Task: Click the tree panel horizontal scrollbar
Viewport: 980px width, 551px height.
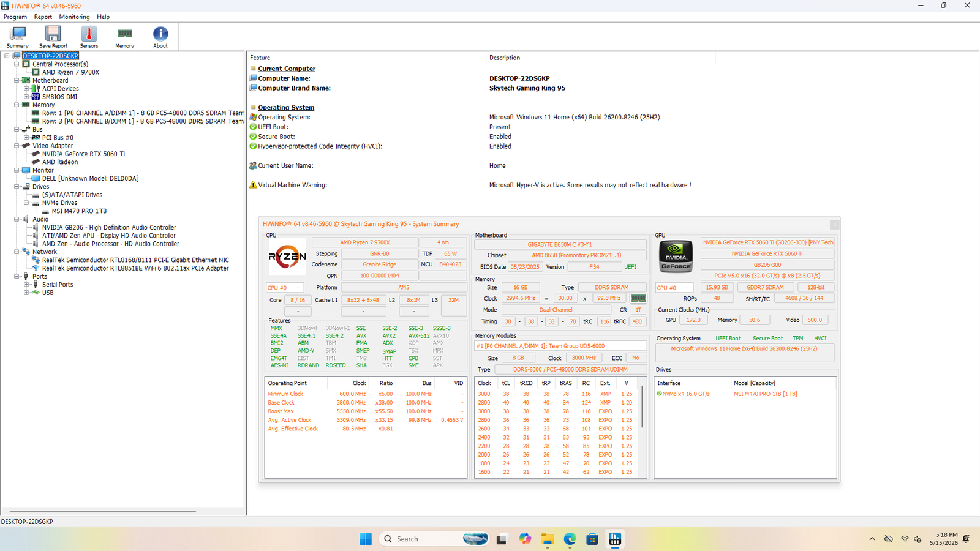Action: point(103,511)
